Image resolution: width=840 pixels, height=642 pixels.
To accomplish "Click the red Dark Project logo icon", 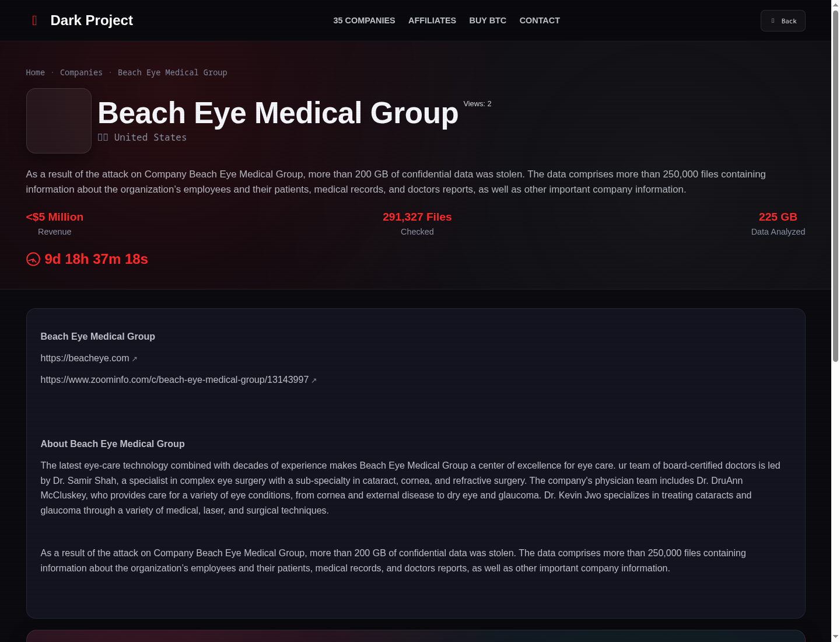I will 34,20.
